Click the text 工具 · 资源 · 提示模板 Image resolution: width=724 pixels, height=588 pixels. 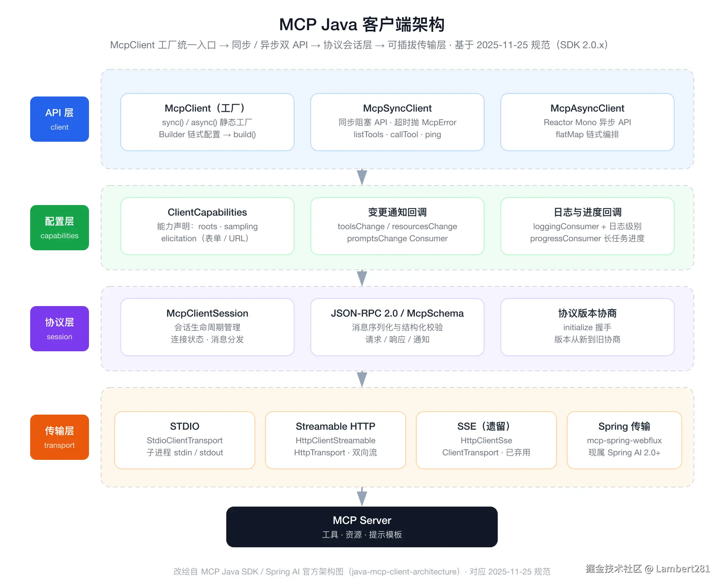click(362, 535)
